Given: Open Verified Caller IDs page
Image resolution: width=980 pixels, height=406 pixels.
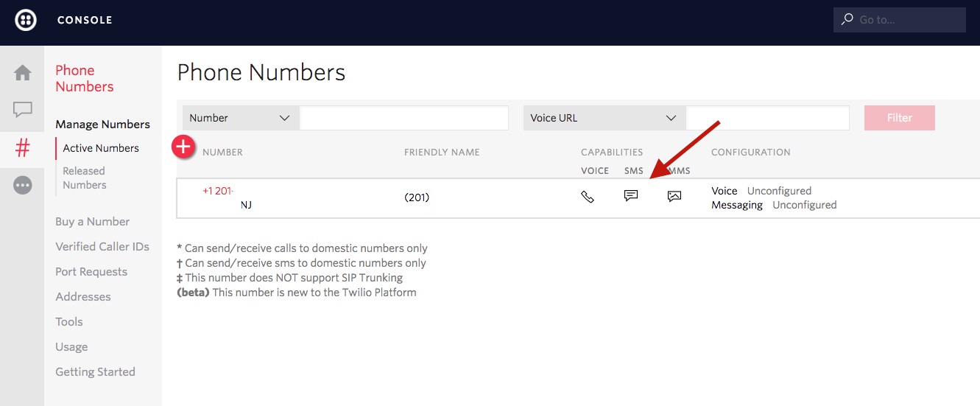Looking at the screenshot, I should point(102,247).
